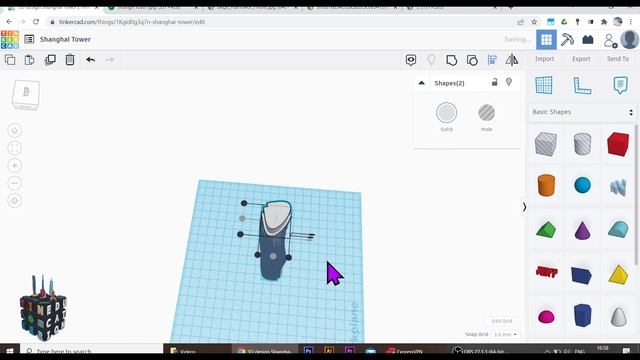Open the user profile avatar

pyautogui.click(x=629, y=40)
